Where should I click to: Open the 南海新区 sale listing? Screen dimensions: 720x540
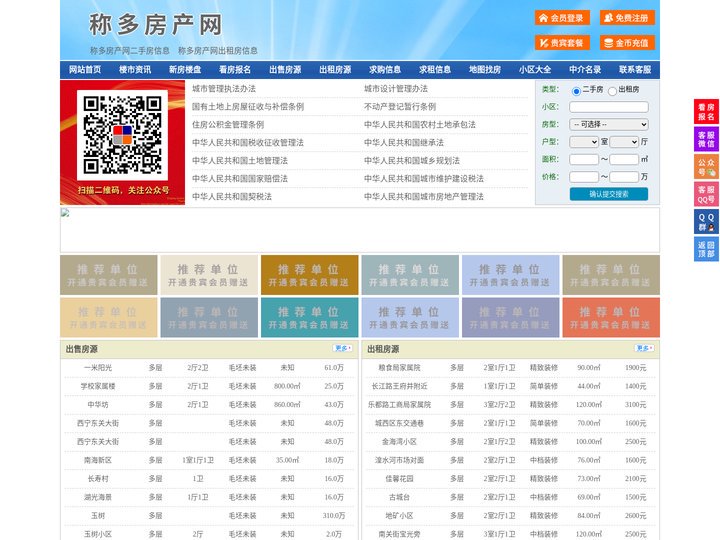[x=98, y=460]
